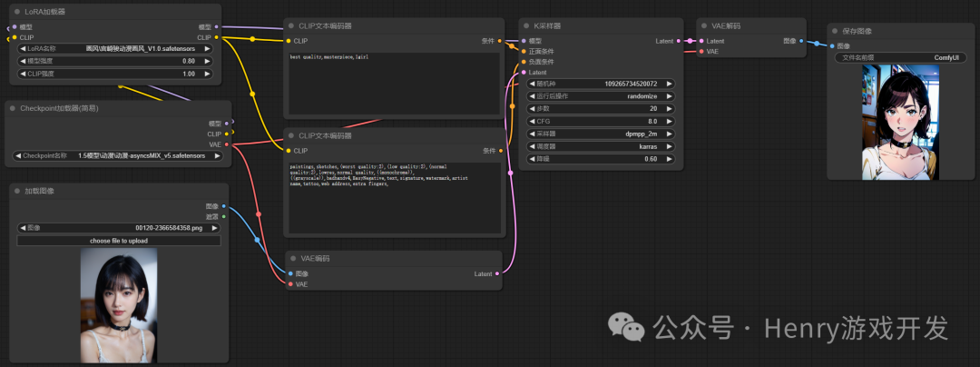Click the 负面条件 input port on K采样器
Screen dimensions: 980x367
pyautogui.click(x=524, y=62)
